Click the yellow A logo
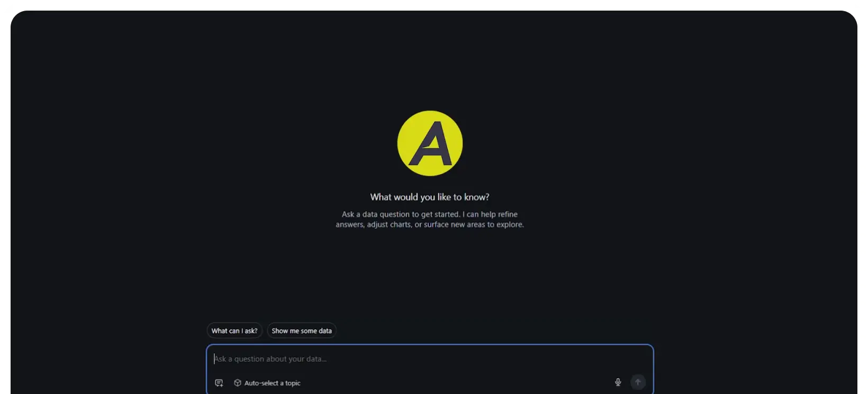 tap(430, 143)
